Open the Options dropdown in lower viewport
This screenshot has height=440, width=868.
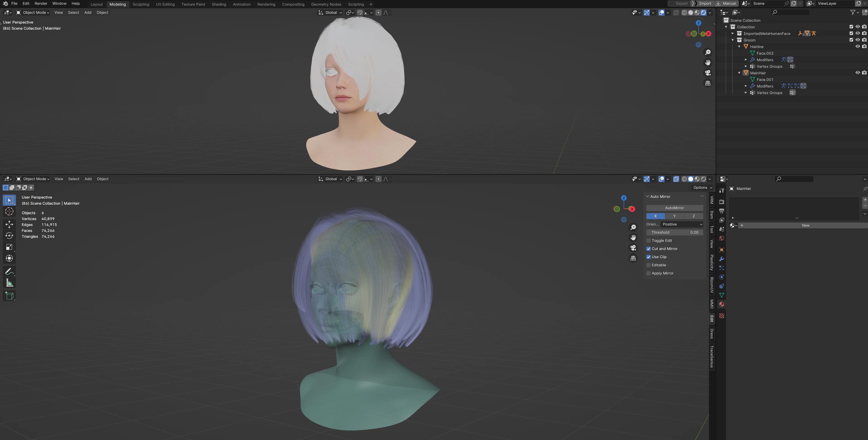tap(702, 187)
